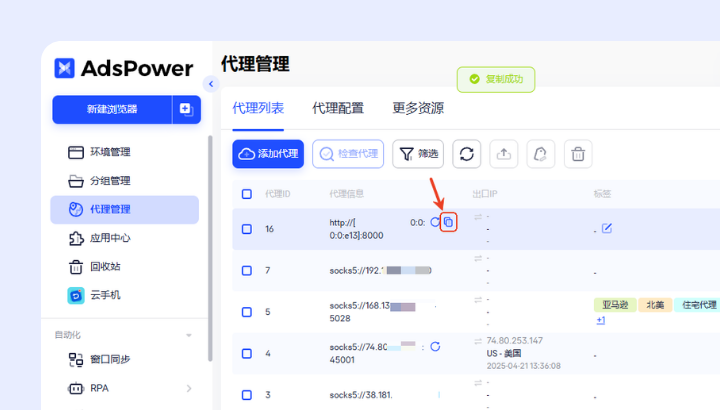Check the box for proxy ID 4

point(247,353)
